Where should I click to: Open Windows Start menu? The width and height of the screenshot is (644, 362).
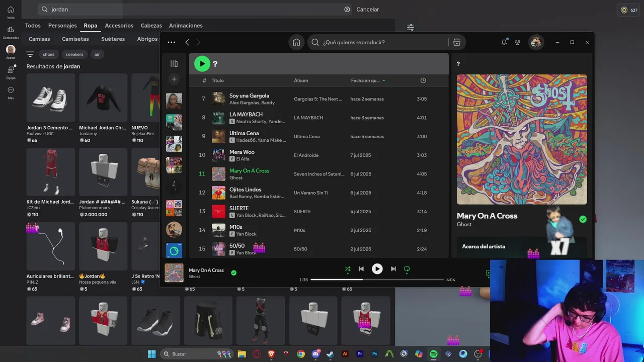tap(151, 354)
